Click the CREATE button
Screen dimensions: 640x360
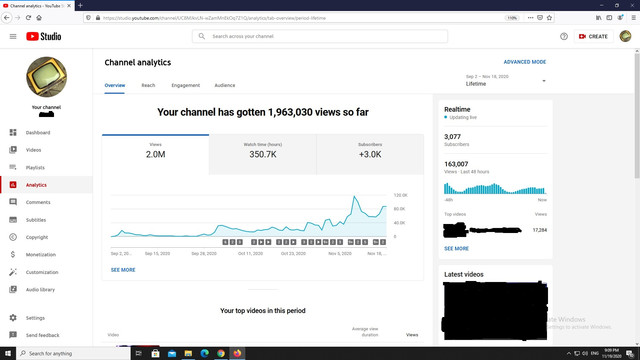point(593,36)
